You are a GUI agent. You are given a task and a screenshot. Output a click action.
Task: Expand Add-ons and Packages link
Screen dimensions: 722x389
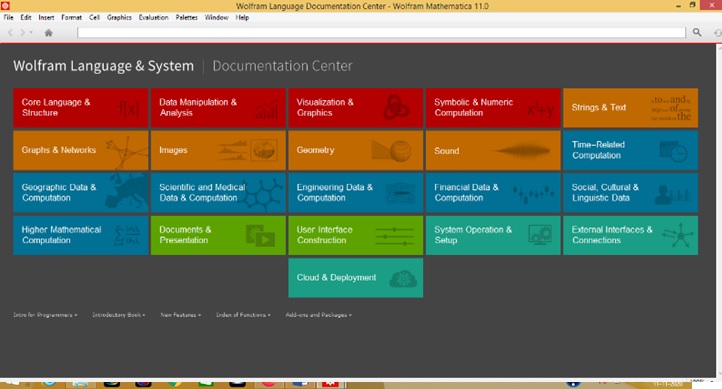pos(319,315)
